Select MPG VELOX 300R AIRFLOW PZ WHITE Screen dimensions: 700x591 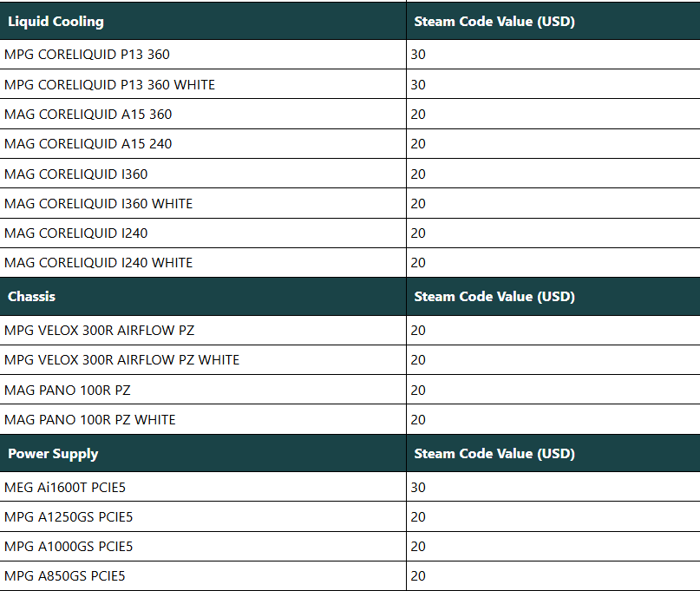click(350, 360)
